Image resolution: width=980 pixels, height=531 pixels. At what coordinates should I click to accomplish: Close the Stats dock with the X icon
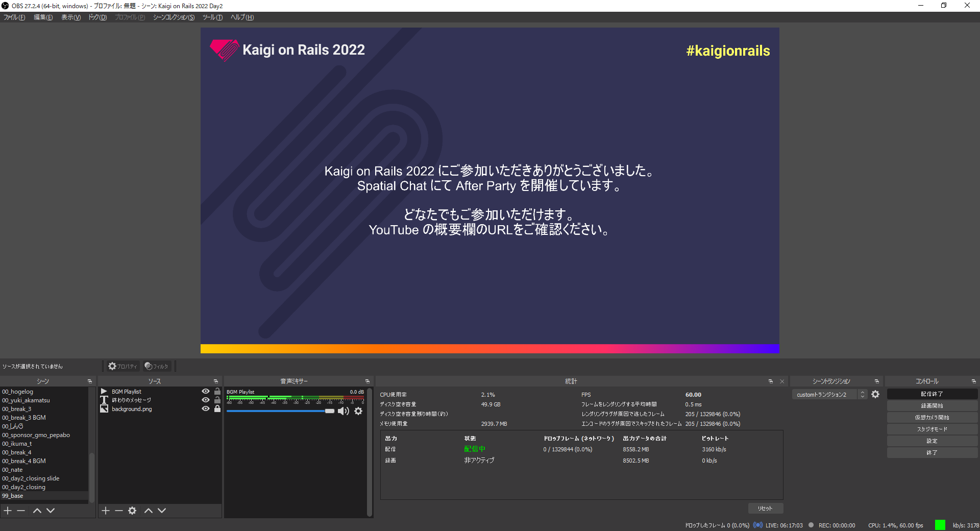click(x=782, y=381)
